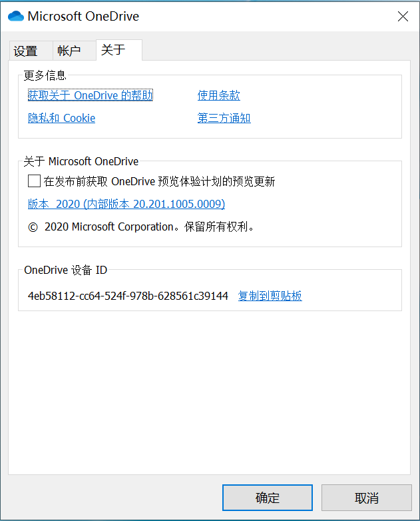This screenshot has height=521, width=420.
Task: Switch to the 设置 tab
Action: point(31,51)
